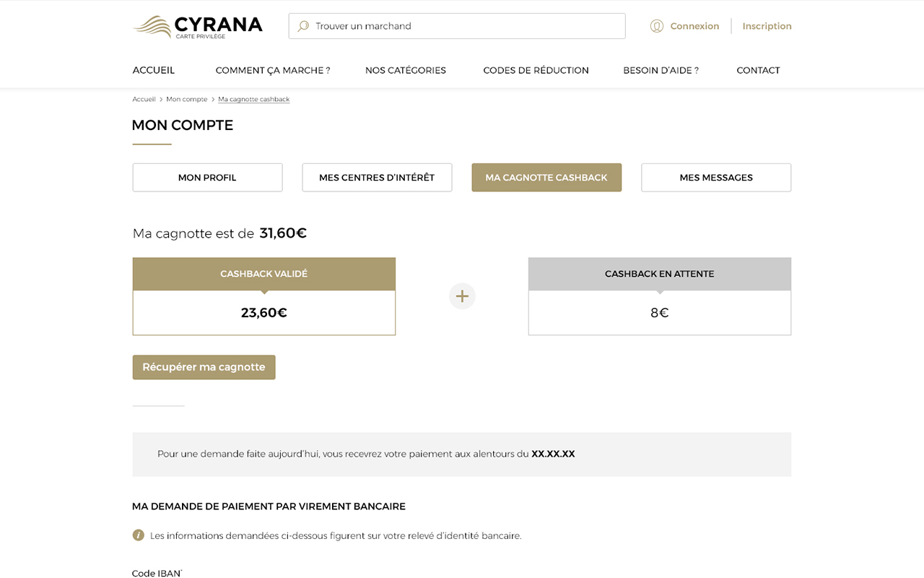Switch to Mes messages tab
This screenshot has width=924, height=578.
click(x=716, y=178)
